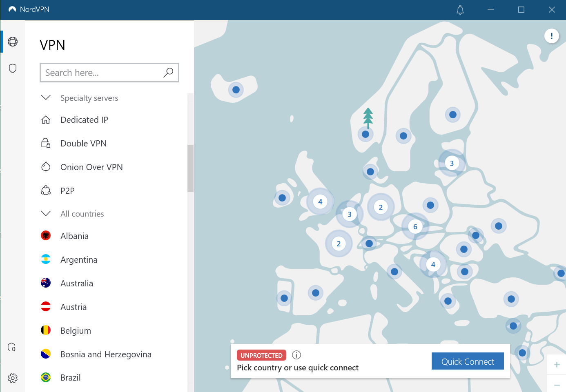Click the Argentina flag icon
Viewport: 566px width, 392px height.
[46, 259]
